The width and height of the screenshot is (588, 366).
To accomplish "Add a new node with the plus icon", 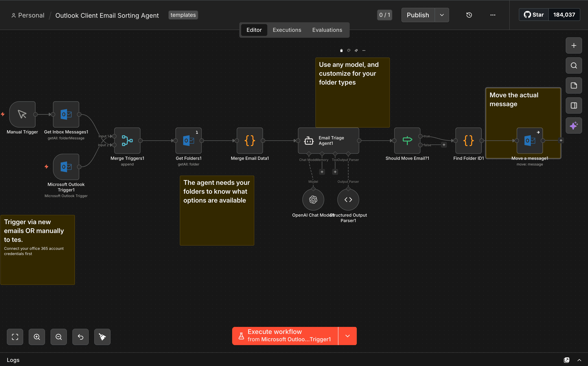I will point(573,45).
